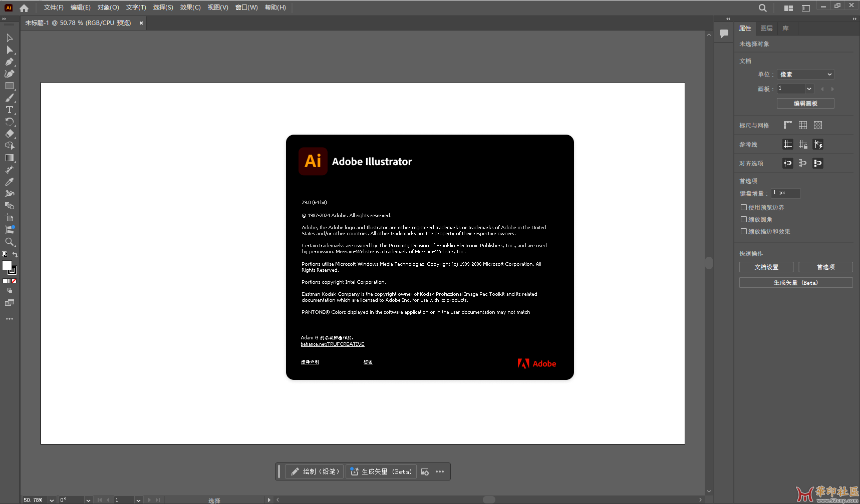Image resolution: width=860 pixels, height=504 pixels.
Task: Select the Selection tool arrow
Action: 10,38
